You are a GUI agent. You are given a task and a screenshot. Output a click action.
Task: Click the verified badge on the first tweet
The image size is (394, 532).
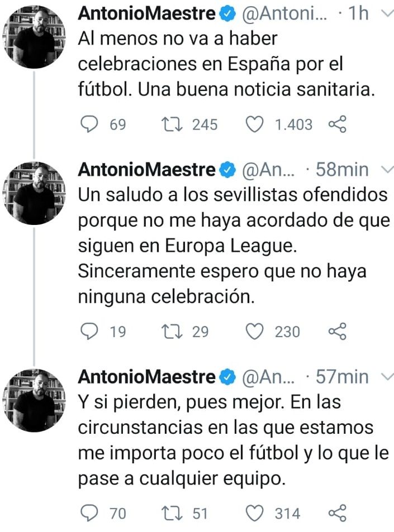click(x=226, y=13)
